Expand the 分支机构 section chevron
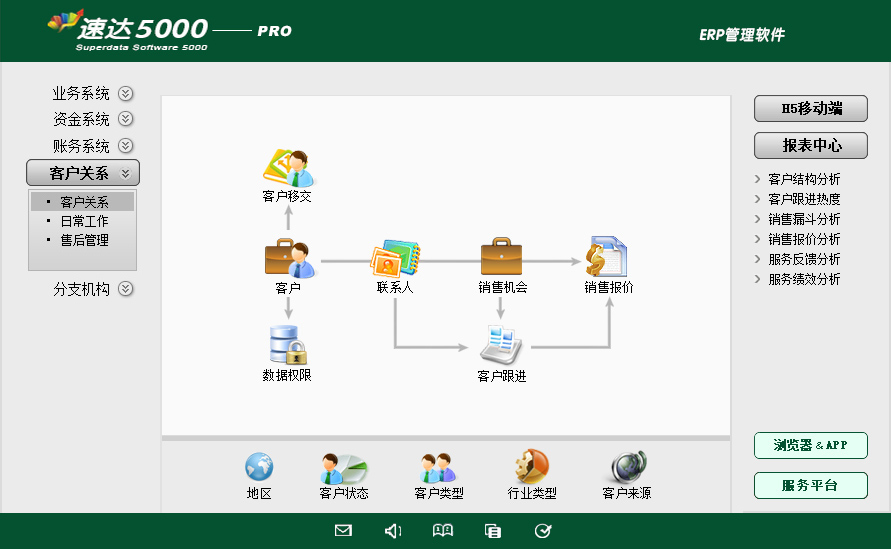 point(126,289)
